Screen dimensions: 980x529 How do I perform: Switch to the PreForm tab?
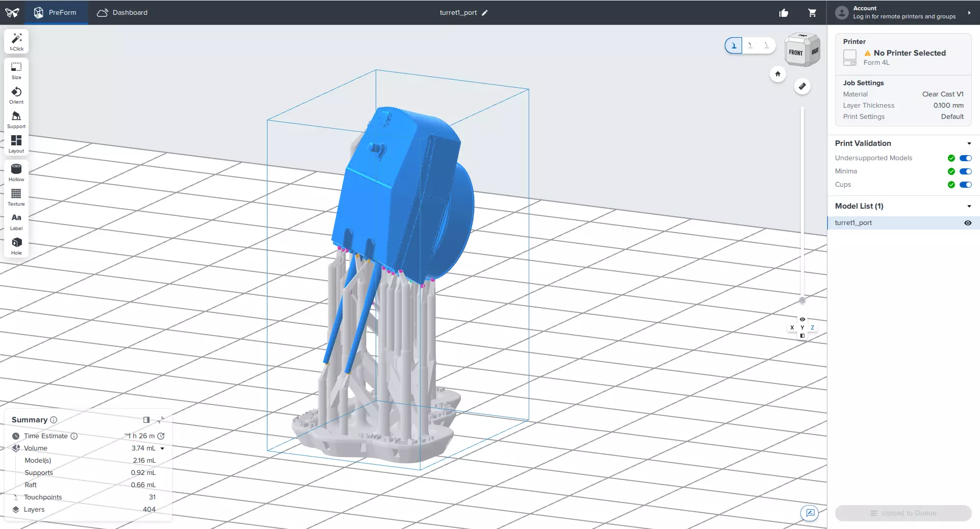pyautogui.click(x=55, y=13)
